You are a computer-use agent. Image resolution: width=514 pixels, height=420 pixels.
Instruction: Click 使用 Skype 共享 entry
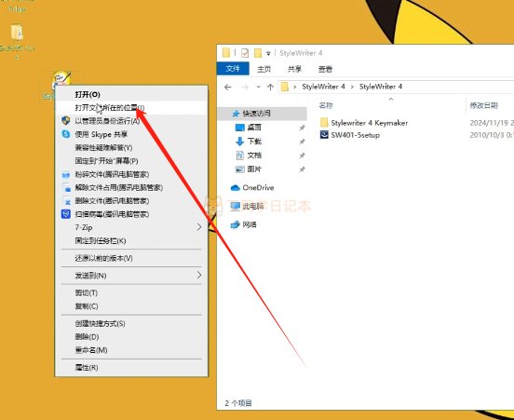pyautogui.click(x=131, y=134)
